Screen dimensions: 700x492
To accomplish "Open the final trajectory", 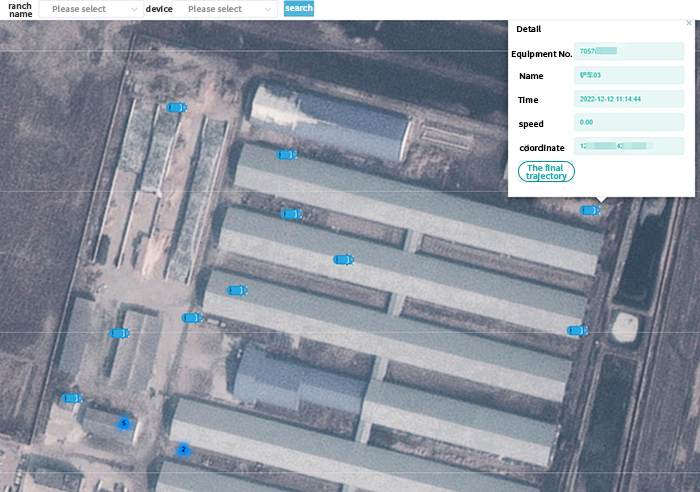I will (x=546, y=172).
